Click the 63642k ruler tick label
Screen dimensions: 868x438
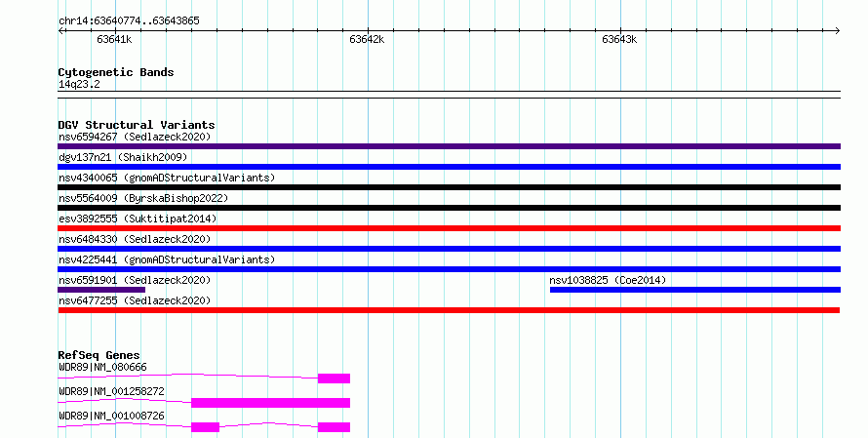(x=367, y=39)
